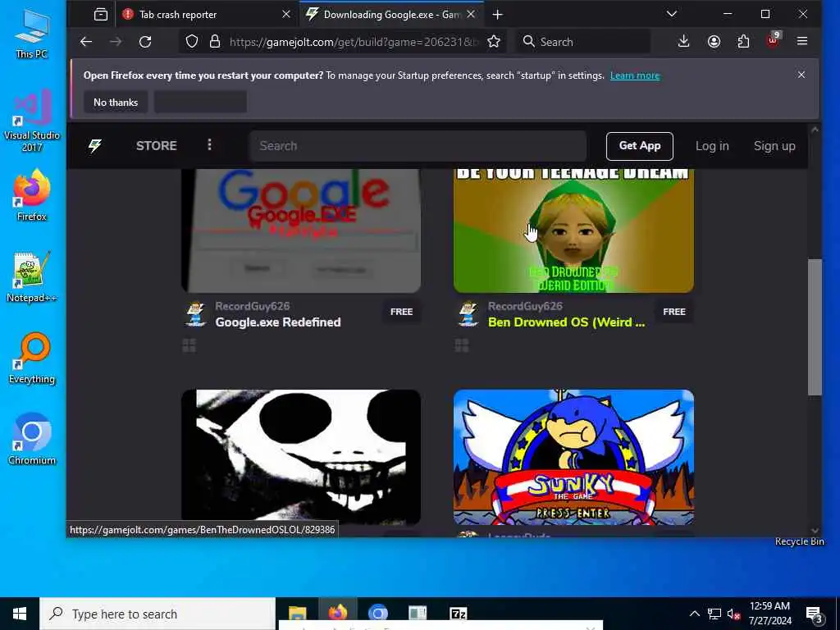This screenshot has width=840, height=630.
Task: View site security padlock info
Action: coord(215,42)
